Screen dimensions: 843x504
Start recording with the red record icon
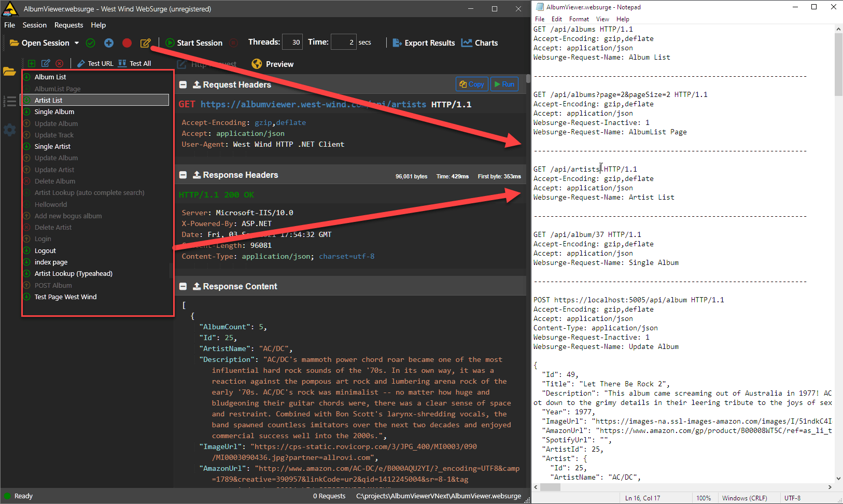[x=127, y=43]
